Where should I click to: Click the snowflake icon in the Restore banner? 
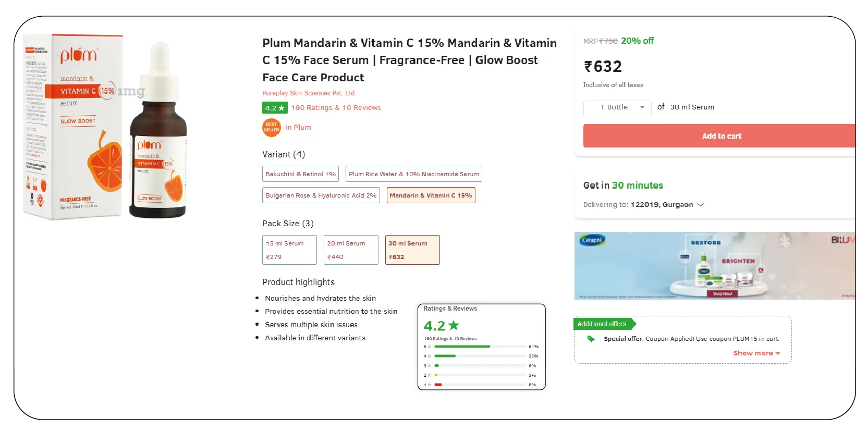coord(784,242)
